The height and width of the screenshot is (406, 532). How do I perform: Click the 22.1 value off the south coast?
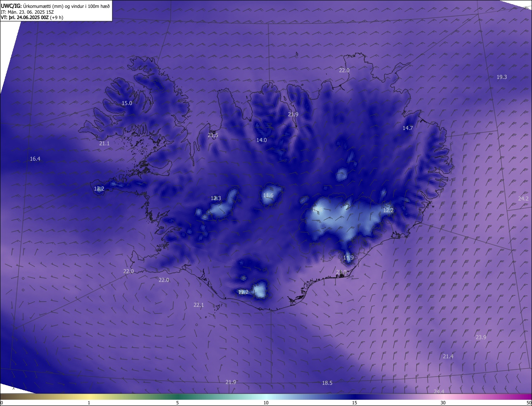click(199, 305)
